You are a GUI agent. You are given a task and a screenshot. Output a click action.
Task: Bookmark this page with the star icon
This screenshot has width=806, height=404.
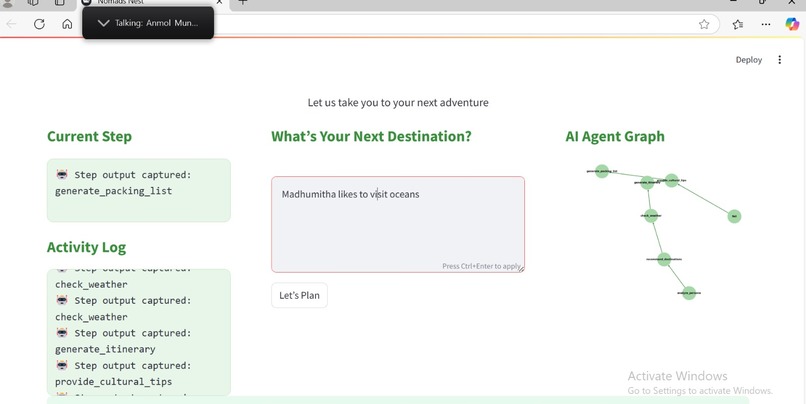click(x=704, y=24)
